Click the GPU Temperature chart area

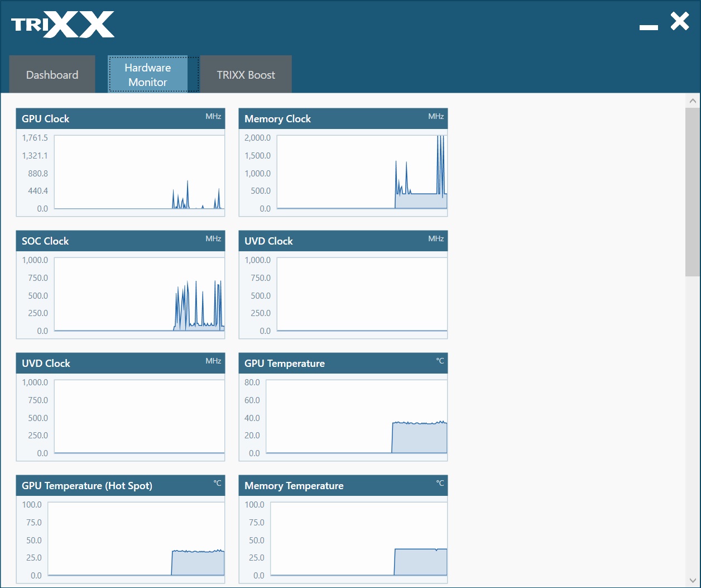(357, 417)
